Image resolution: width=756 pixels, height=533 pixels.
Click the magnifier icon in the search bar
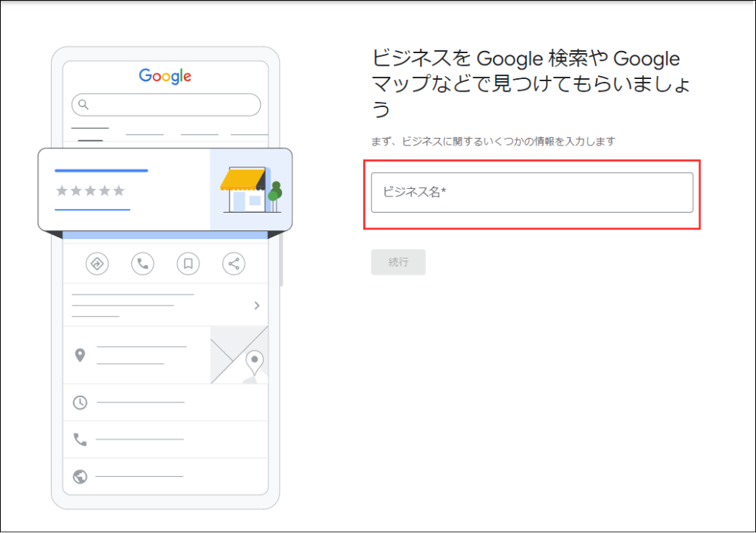click(83, 105)
